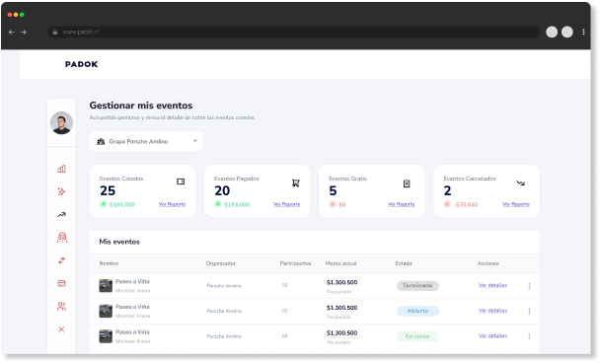Click the Mis eventos heading
The image size is (601, 364).
tap(119, 242)
